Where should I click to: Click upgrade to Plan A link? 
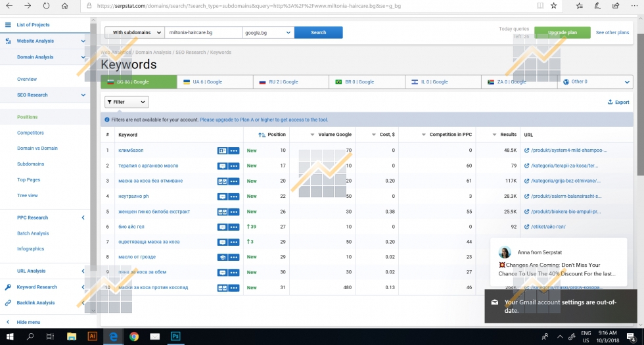point(264,120)
